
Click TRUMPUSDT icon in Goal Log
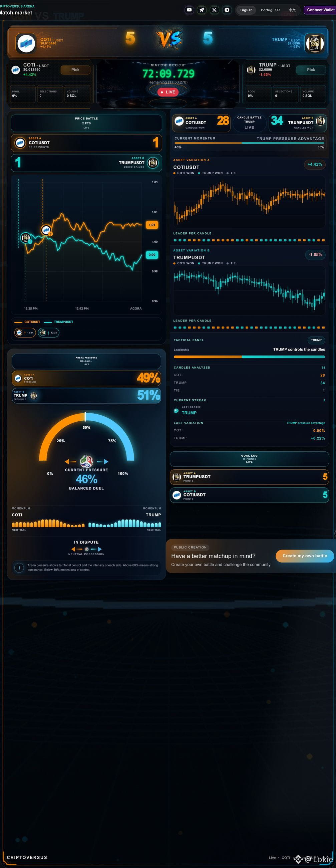pos(177,477)
